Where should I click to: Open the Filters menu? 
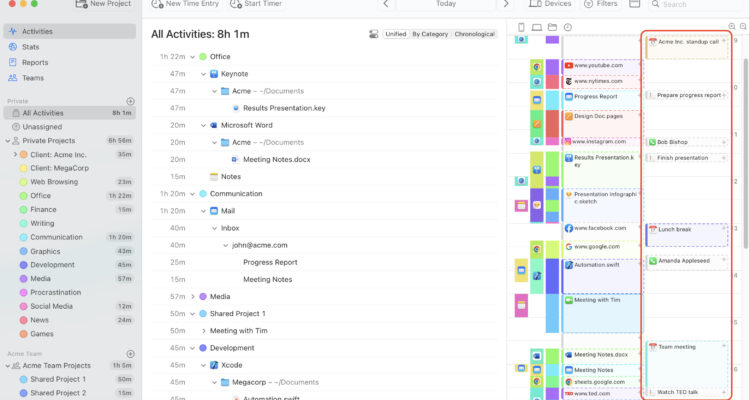tap(601, 4)
